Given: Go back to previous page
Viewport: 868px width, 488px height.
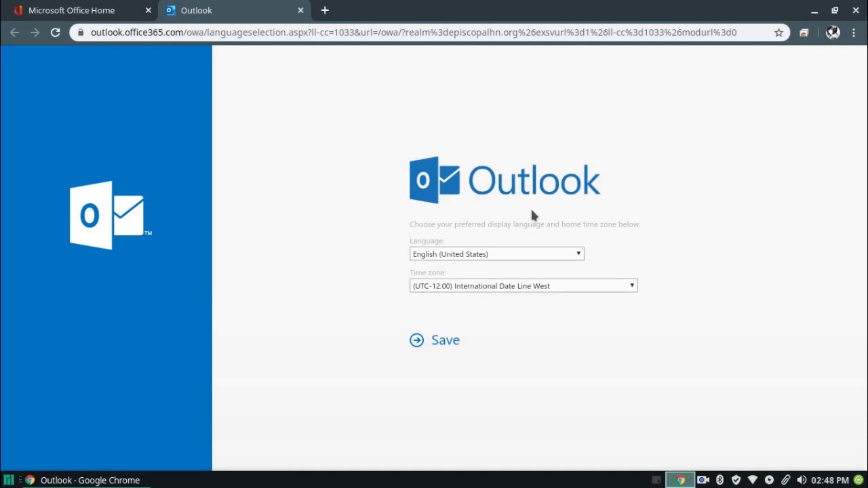Looking at the screenshot, I should click(x=15, y=32).
